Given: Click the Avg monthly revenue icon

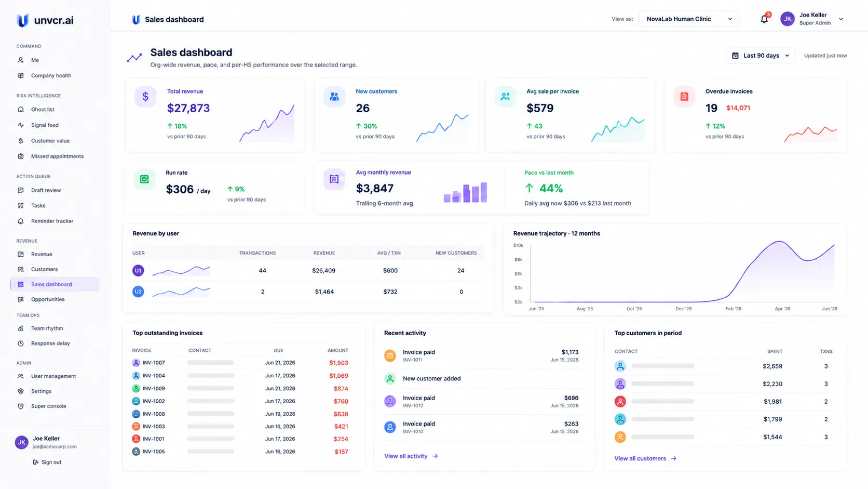Looking at the screenshot, I should tap(334, 179).
